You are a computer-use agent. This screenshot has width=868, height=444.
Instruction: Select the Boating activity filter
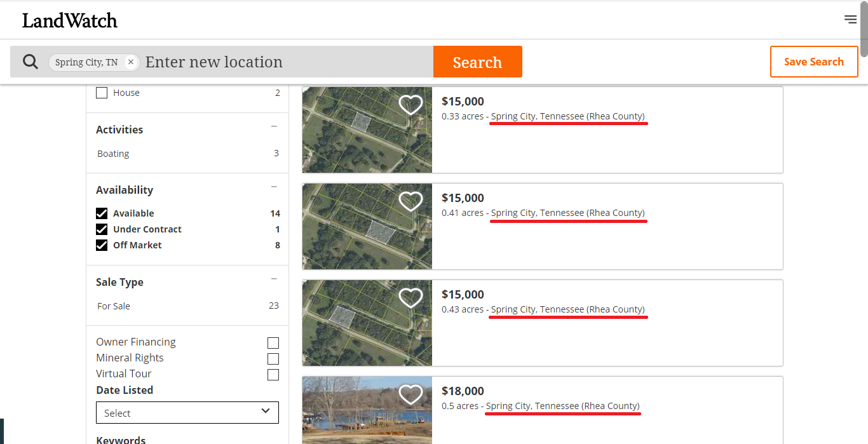(113, 153)
